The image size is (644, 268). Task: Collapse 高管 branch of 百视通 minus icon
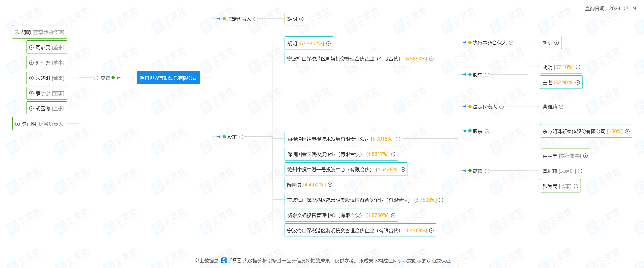[487, 171]
